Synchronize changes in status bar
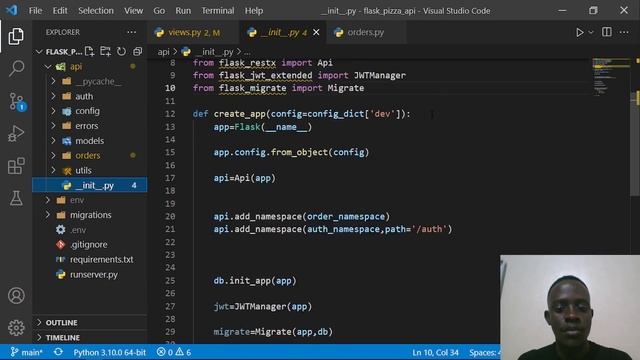Screen dimensions: 640x360 click(58, 352)
